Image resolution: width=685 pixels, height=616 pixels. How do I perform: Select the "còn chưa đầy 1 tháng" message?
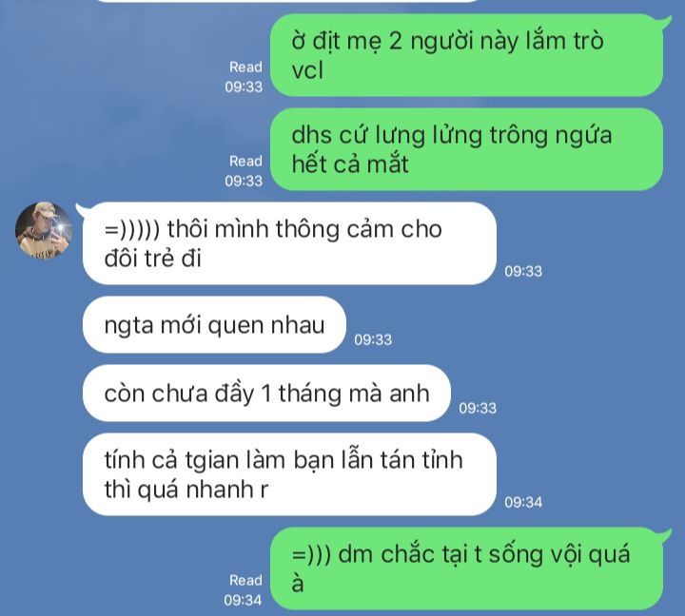(x=266, y=394)
